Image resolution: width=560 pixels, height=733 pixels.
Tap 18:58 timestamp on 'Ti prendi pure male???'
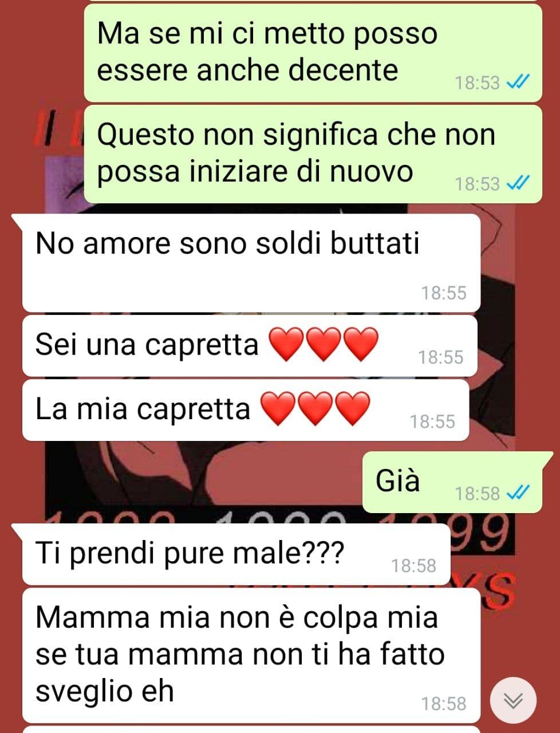point(413,566)
